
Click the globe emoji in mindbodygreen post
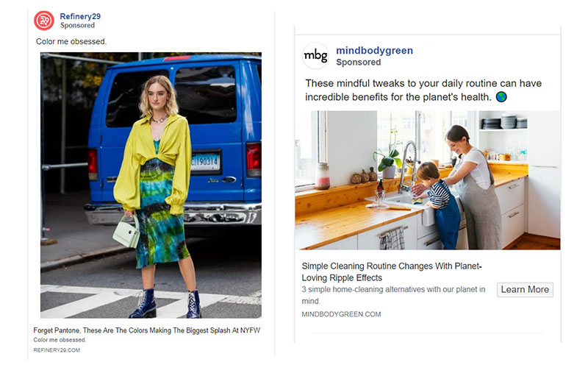point(501,97)
